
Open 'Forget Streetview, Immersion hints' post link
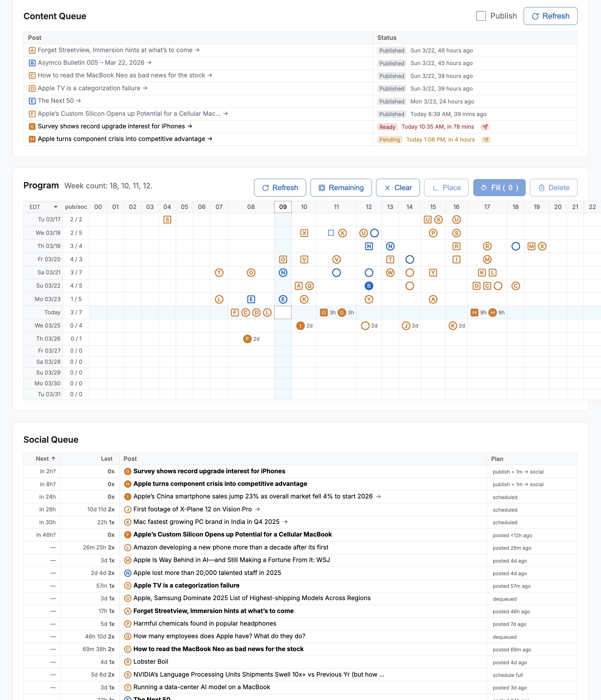click(x=118, y=50)
